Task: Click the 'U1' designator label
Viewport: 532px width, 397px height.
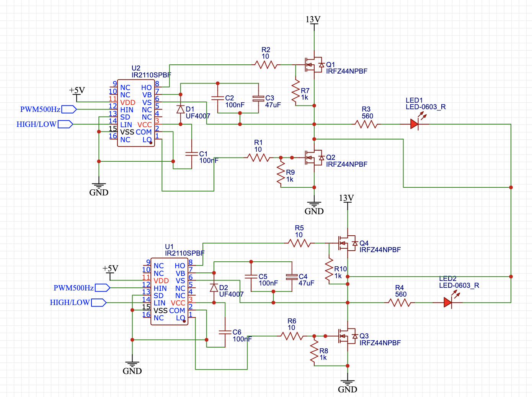Action: pyautogui.click(x=169, y=246)
